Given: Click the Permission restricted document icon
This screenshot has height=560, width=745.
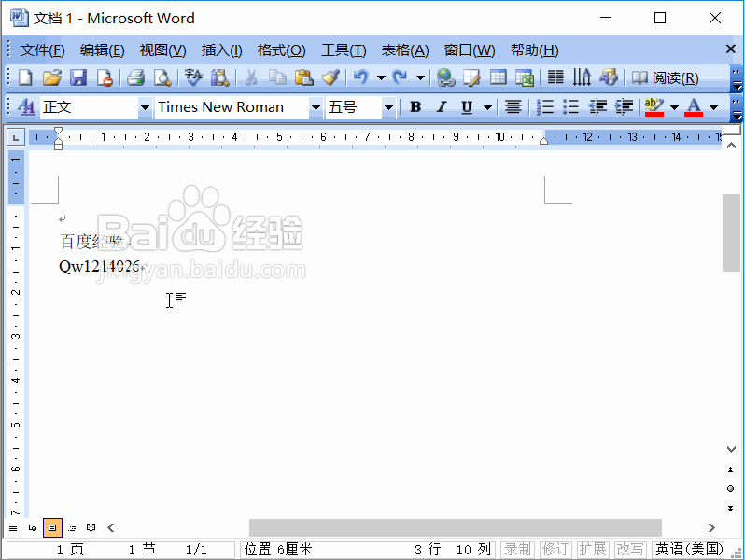Looking at the screenshot, I should pyautogui.click(x=105, y=77).
